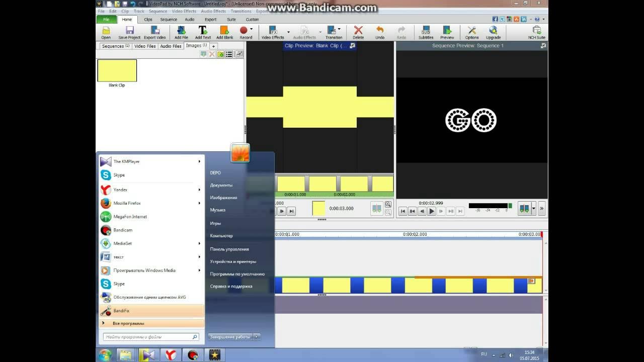
Task: Add a new bin tab with plus
Action: (x=213, y=46)
